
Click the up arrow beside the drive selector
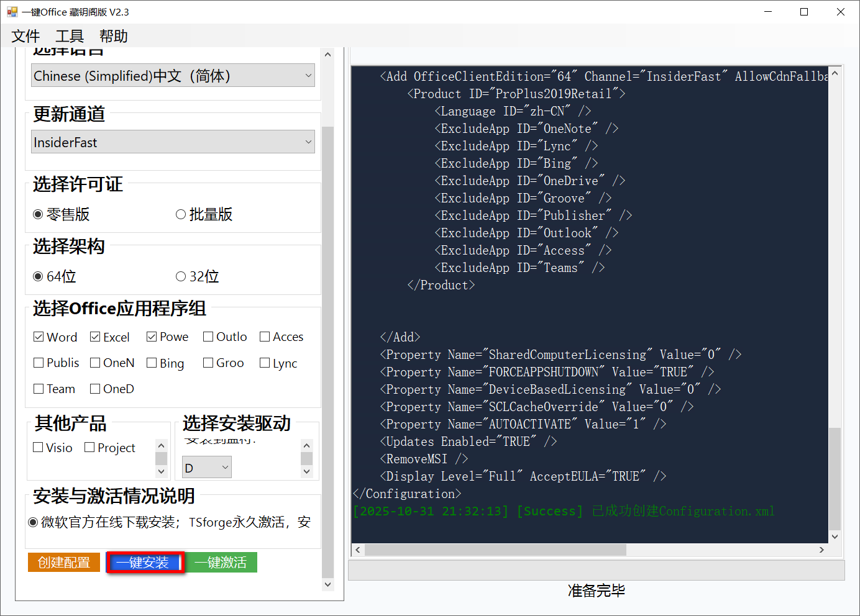(306, 445)
